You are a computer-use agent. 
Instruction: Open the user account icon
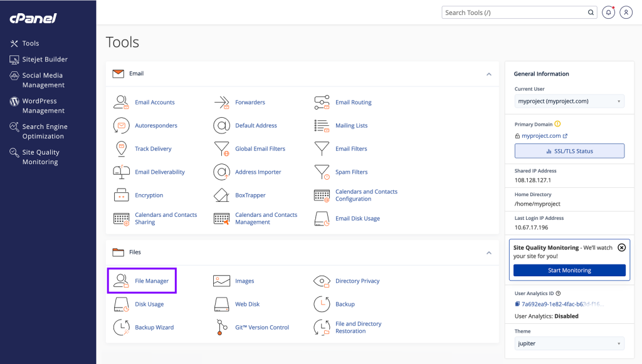click(626, 13)
